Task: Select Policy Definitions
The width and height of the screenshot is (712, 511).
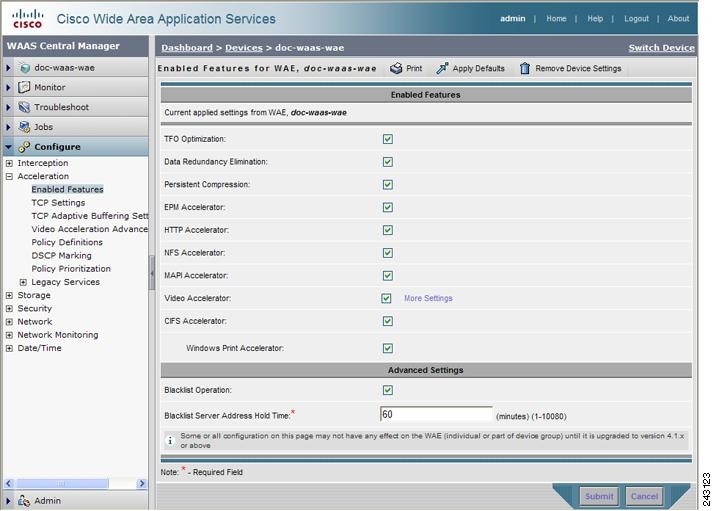Action: pyautogui.click(x=67, y=242)
